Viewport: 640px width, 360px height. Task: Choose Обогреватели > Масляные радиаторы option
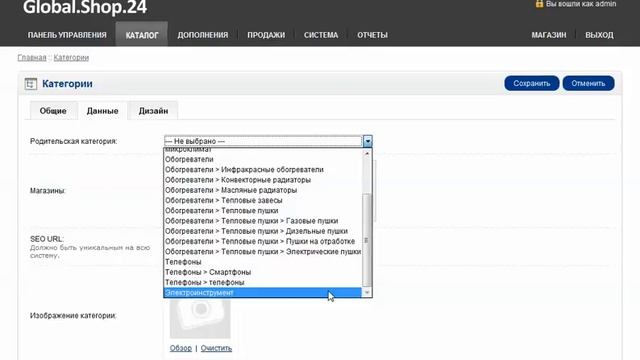[x=263, y=190]
